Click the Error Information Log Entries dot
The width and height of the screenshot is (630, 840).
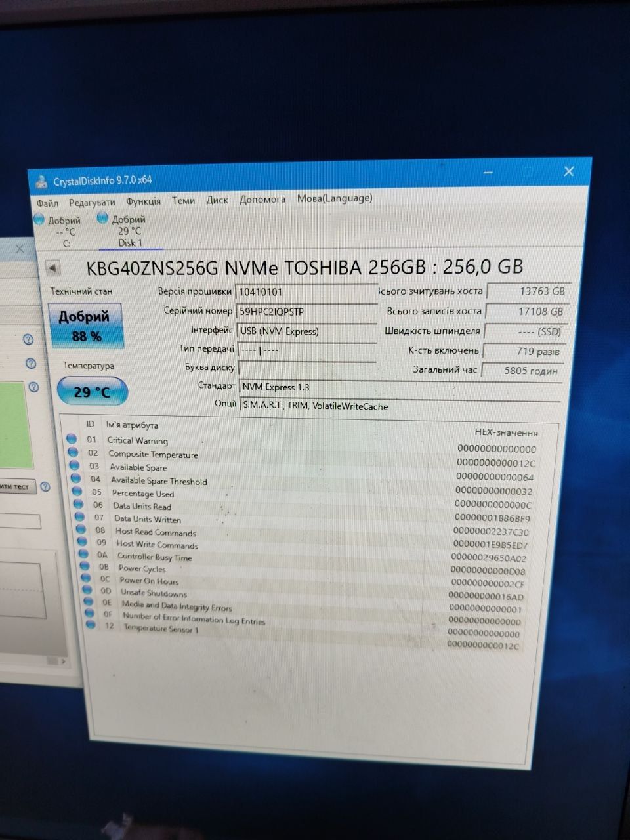(90, 614)
